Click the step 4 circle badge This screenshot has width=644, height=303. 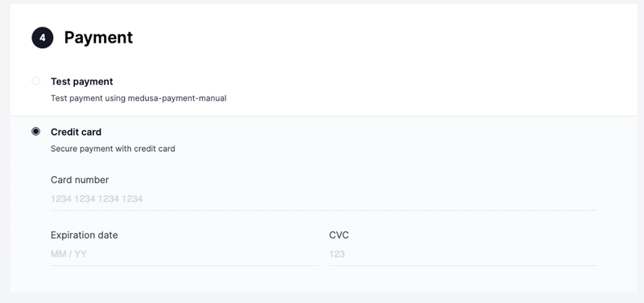(x=43, y=38)
